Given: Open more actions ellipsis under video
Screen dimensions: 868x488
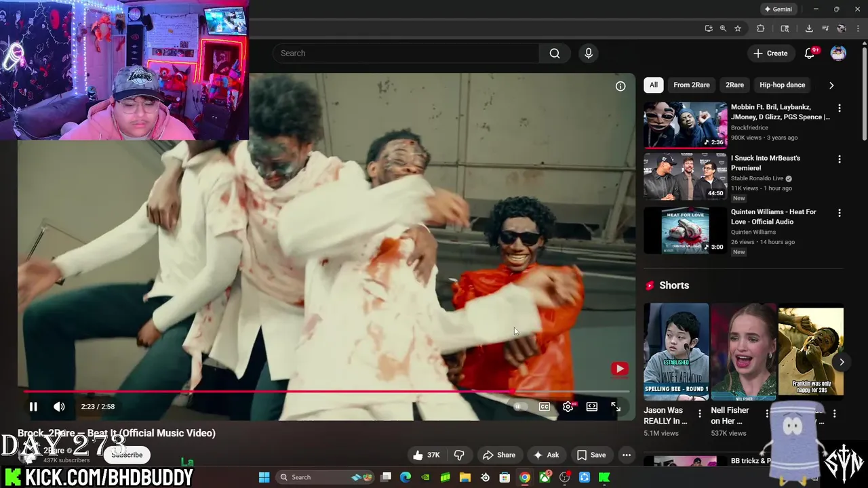Looking at the screenshot, I should pyautogui.click(x=627, y=455).
